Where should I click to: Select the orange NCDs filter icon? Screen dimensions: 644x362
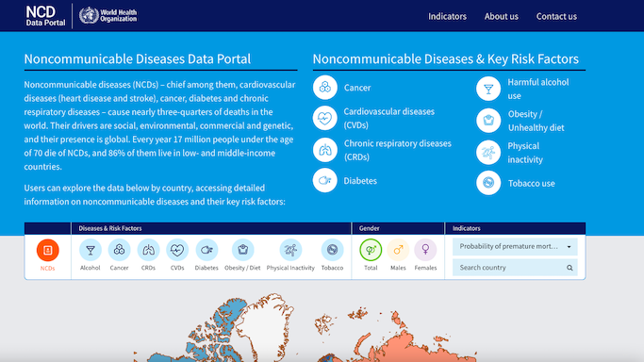pos(48,251)
